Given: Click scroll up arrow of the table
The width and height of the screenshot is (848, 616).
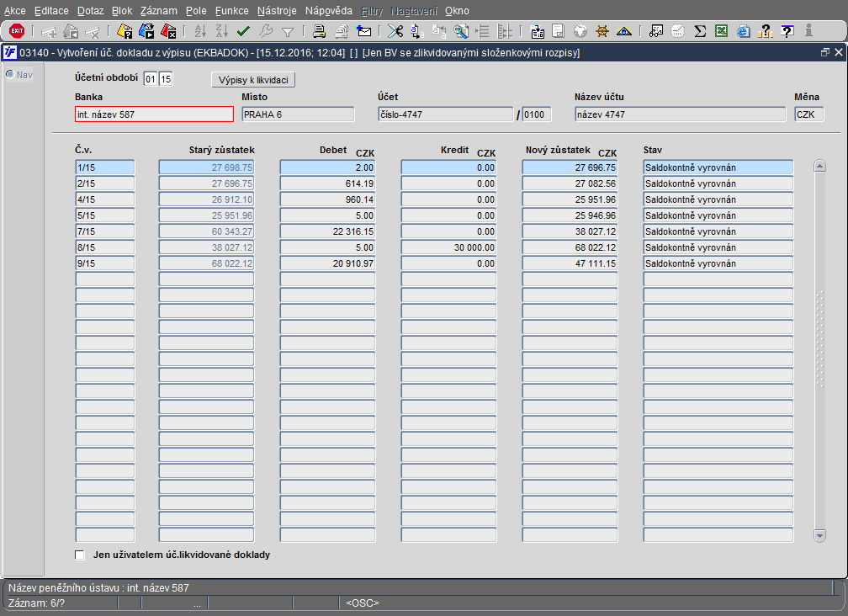Looking at the screenshot, I should point(819,167).
